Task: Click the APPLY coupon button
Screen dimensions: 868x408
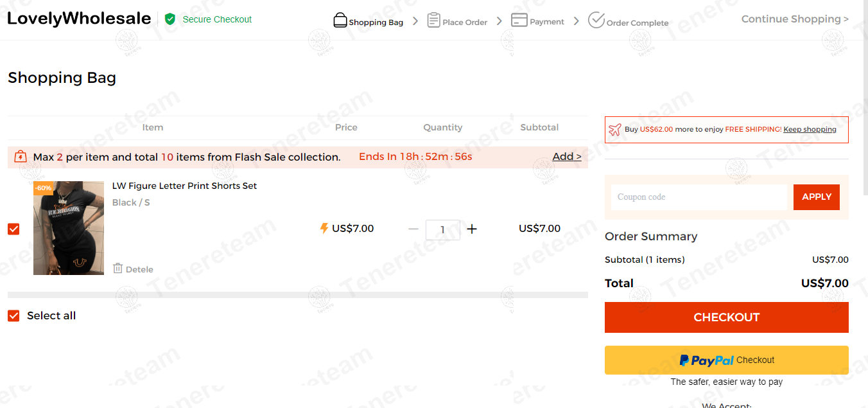Action: [817, 197]
